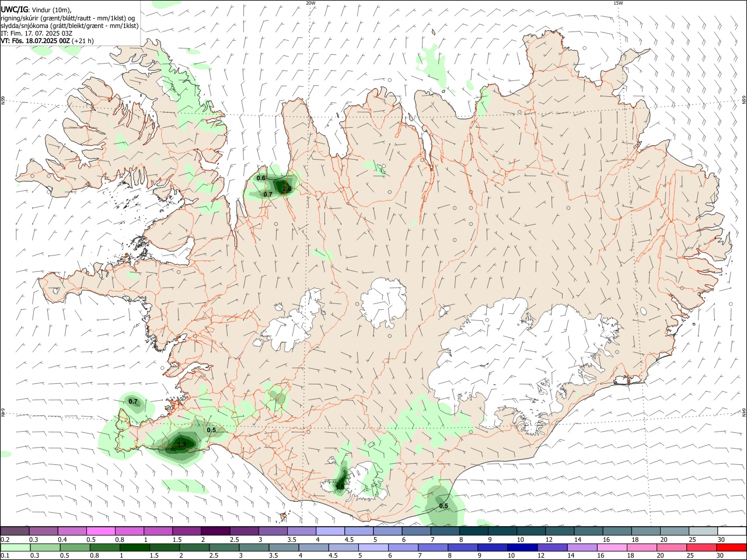Select the crimson 25 swatch in lower legend

[x=703, y=548]
